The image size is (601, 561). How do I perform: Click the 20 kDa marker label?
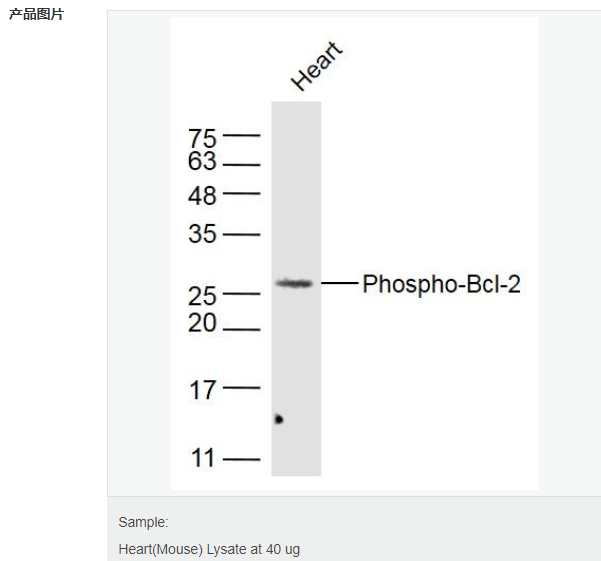(x=202, y=323)
